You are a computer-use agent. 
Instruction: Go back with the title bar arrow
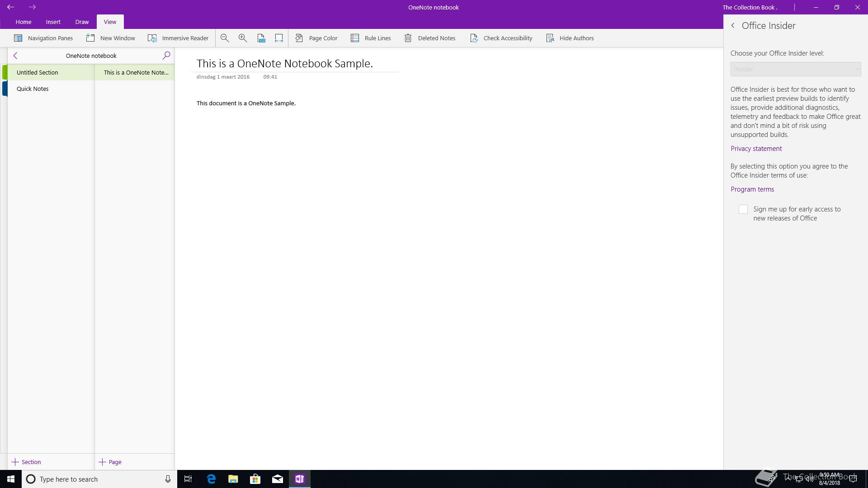[10, 7]
